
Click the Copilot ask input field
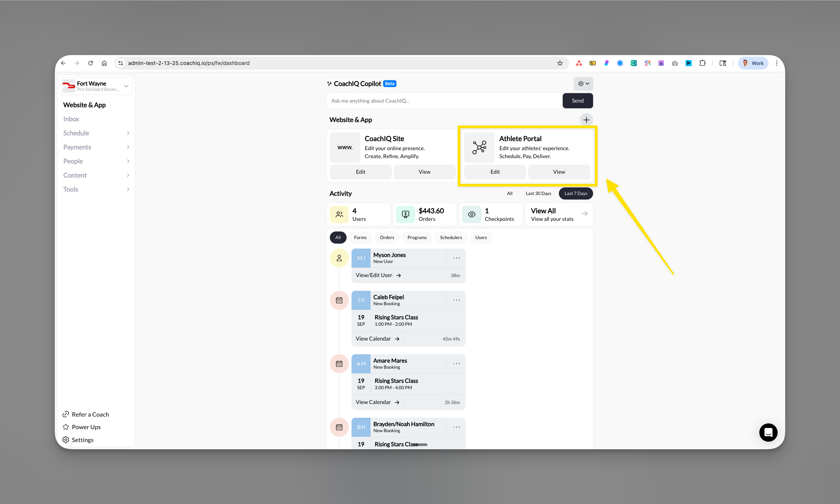[x=444, y=101]
